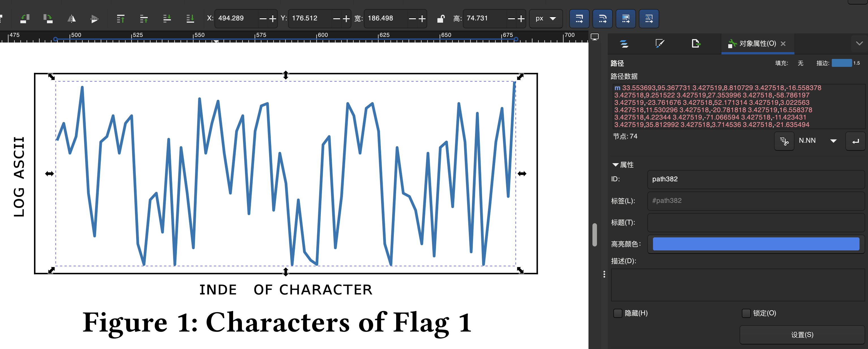This screenshot has width=868, height=349.
Task: Click the 设置(S) button
Action: (x=802, y=335)
